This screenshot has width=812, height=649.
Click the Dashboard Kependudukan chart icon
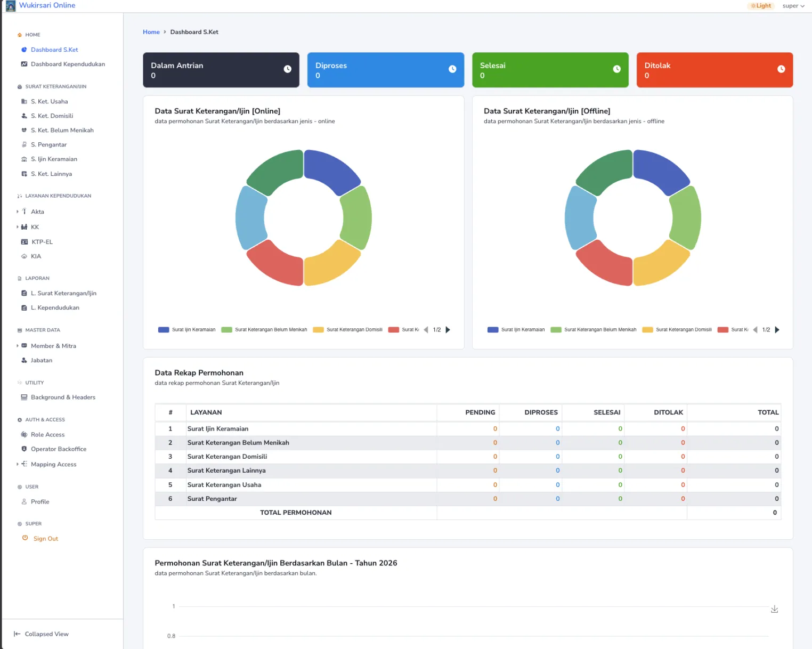[24, 64]
